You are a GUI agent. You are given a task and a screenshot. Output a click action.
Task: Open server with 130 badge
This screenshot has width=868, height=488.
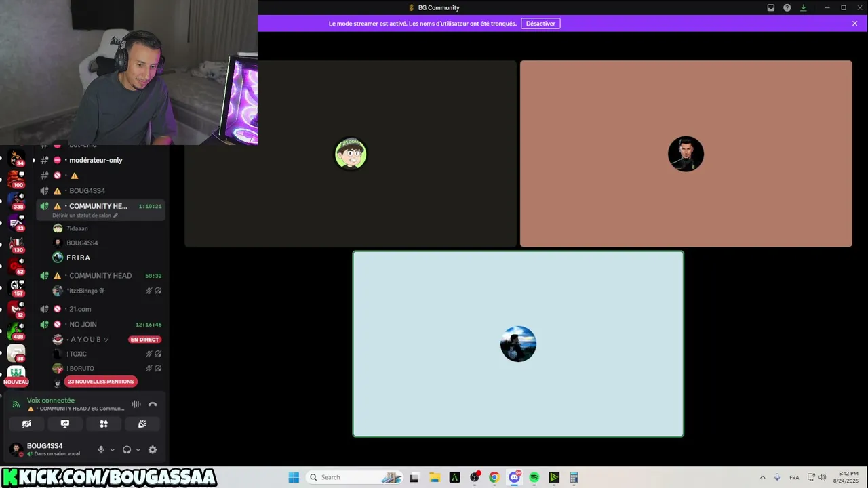(x=16, y=245)
